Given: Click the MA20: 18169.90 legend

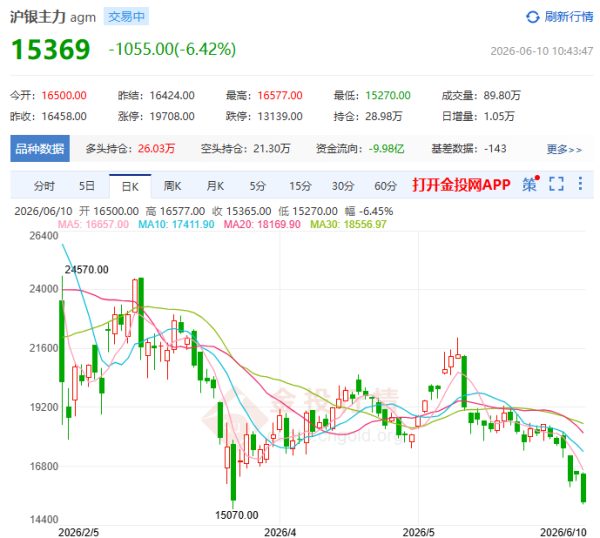Looking at the screenshot, I should click(x=262, y=224).
